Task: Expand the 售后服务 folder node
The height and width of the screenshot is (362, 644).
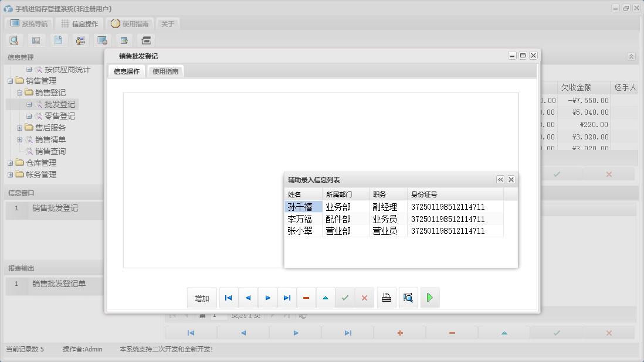Action: pyautogui.click(x=20, y=128)
